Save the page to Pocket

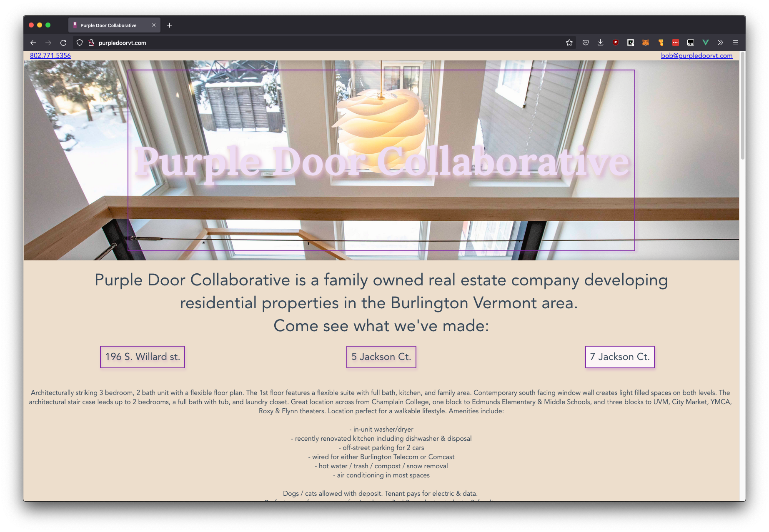(586, 42)
